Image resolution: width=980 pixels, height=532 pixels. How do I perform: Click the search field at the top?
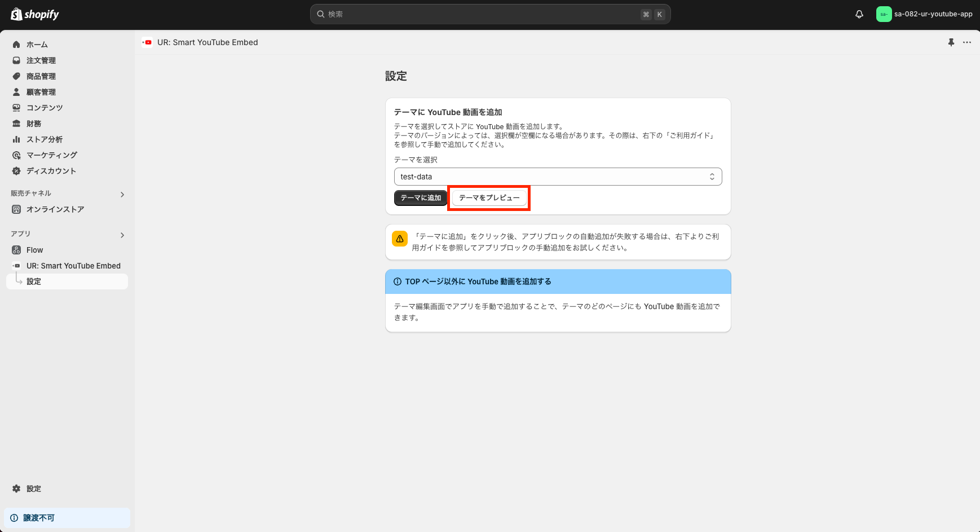490,14
